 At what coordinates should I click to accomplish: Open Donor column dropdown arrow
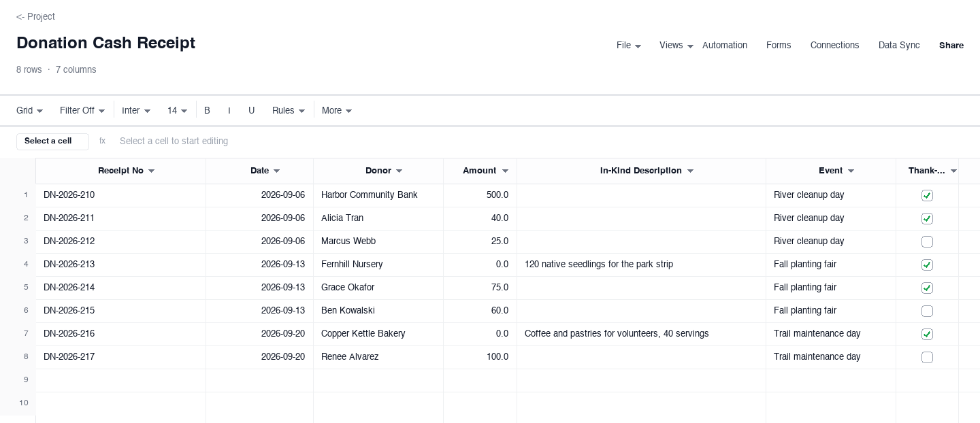point(399,171)
